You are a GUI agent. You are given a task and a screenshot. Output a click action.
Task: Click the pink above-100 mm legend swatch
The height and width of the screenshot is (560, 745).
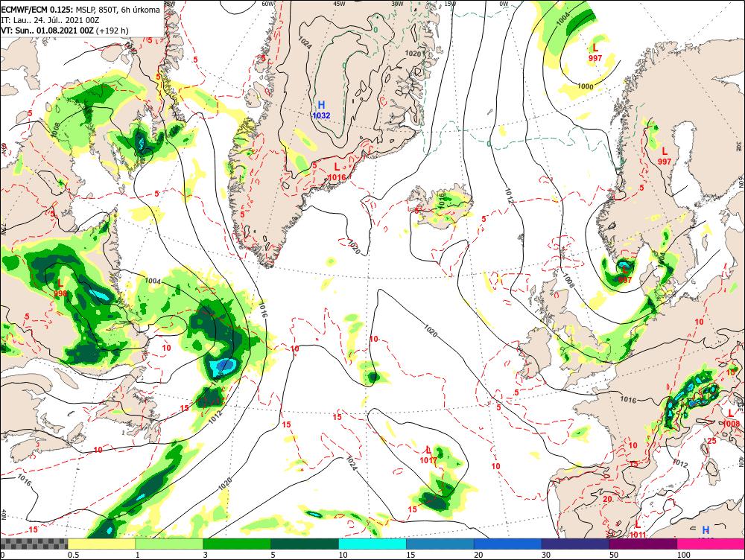tap(711, 544)
